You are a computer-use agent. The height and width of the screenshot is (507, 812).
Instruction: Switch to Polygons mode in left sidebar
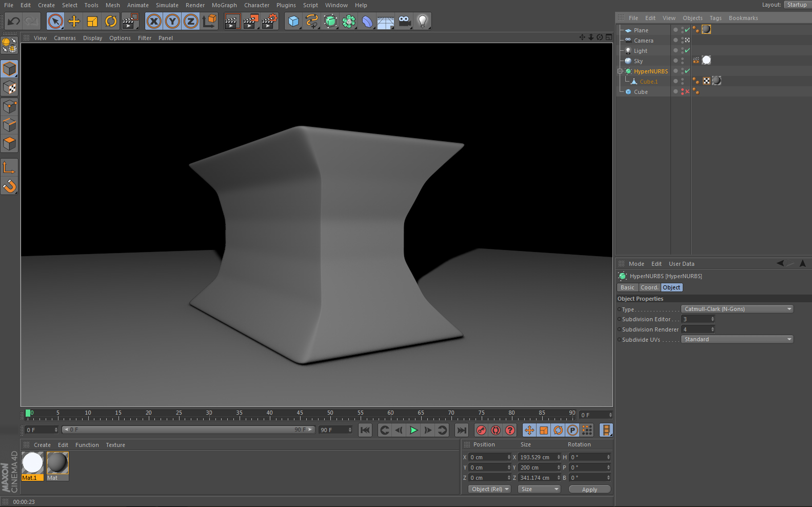click(x=9, y=144)
